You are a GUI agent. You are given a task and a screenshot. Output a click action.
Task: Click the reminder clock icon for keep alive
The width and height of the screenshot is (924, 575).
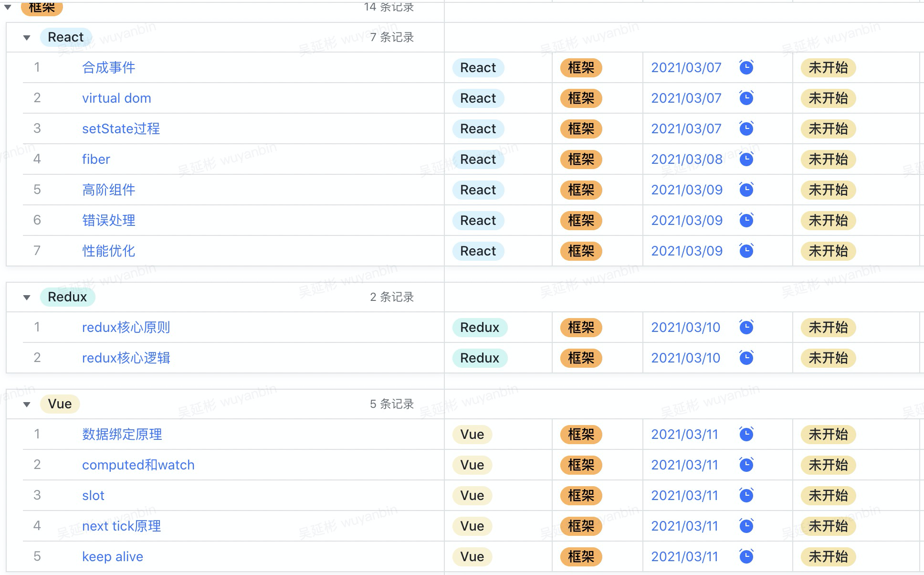(746, 556)
